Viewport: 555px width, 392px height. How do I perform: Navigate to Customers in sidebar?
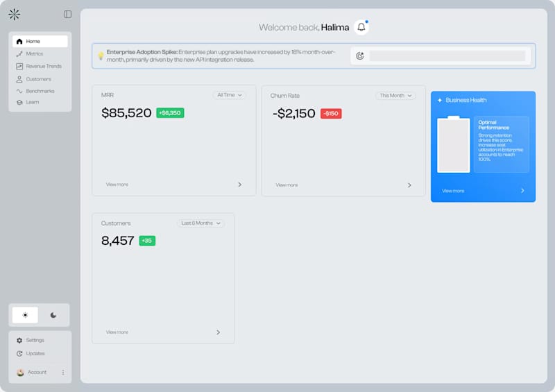39,79
